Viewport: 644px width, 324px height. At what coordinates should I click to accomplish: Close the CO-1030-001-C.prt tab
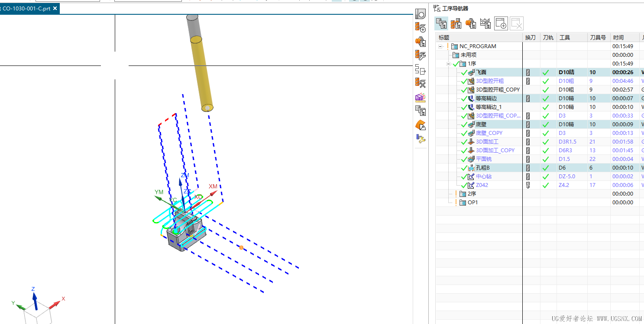tap(55, 8)
